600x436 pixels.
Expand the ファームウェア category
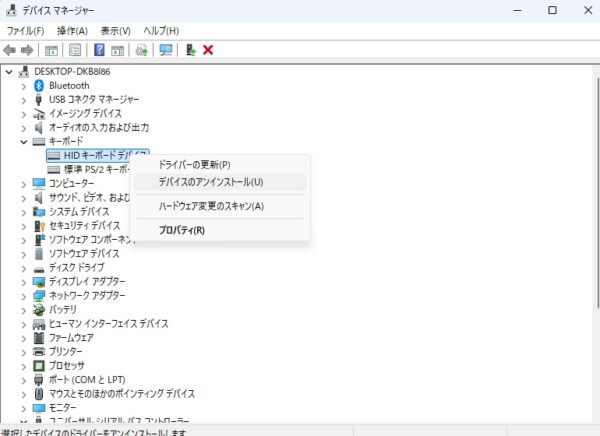pyautogui.click(x=24, y=339)
